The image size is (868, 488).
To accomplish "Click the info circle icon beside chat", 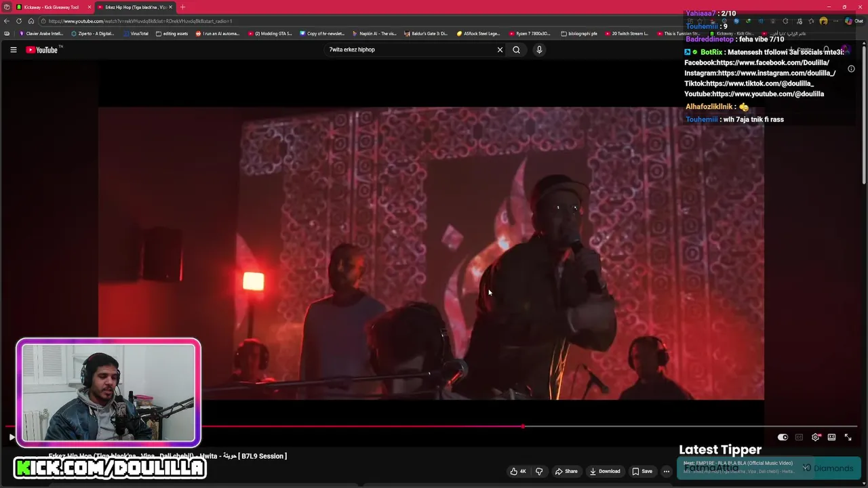I will pos(851,68).
